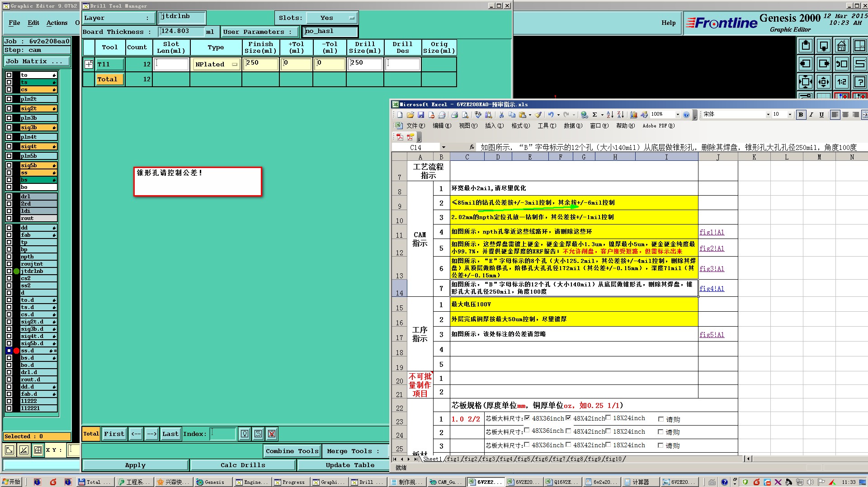Click the XY grid window icon
This screenshot has height=487, width=868.
pyautogui.click(x=859, y=46)
